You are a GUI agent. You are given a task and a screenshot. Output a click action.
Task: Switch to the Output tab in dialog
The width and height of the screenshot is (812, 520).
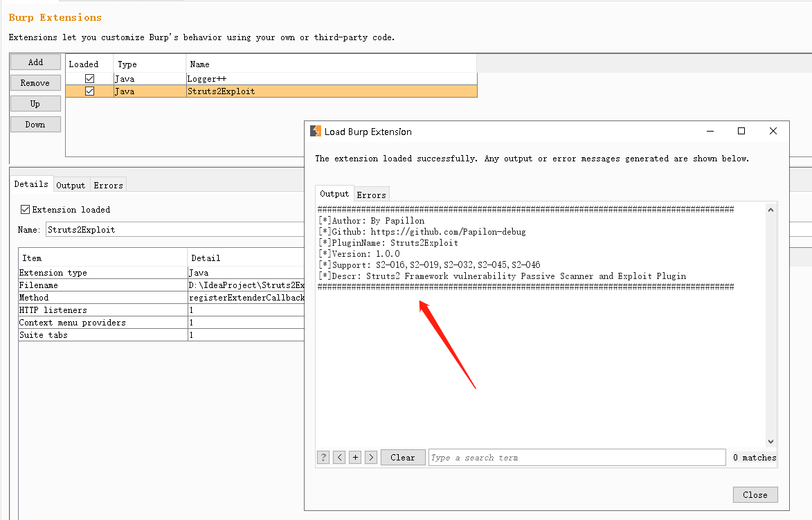coord(334,194)
